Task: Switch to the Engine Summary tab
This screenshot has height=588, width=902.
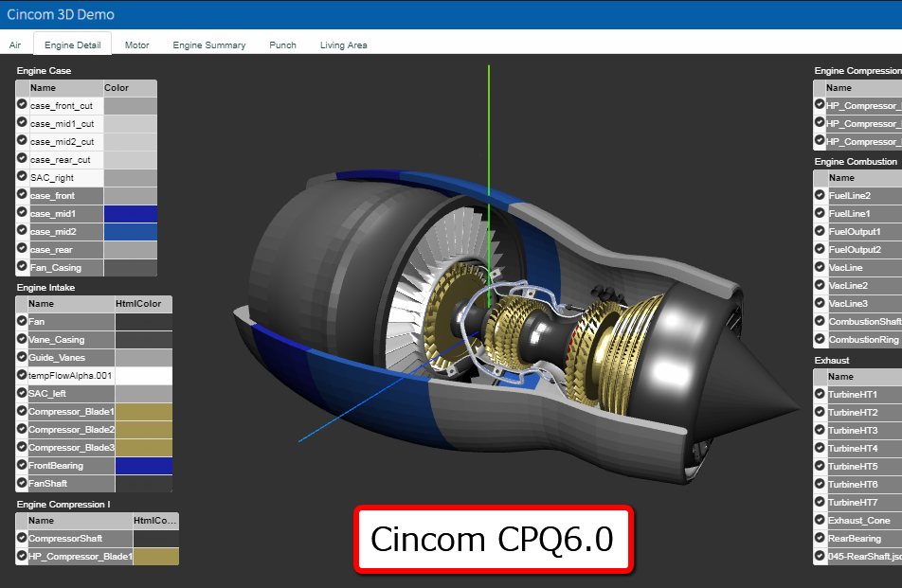Action: pyautogui.click(x=208, y=45)
